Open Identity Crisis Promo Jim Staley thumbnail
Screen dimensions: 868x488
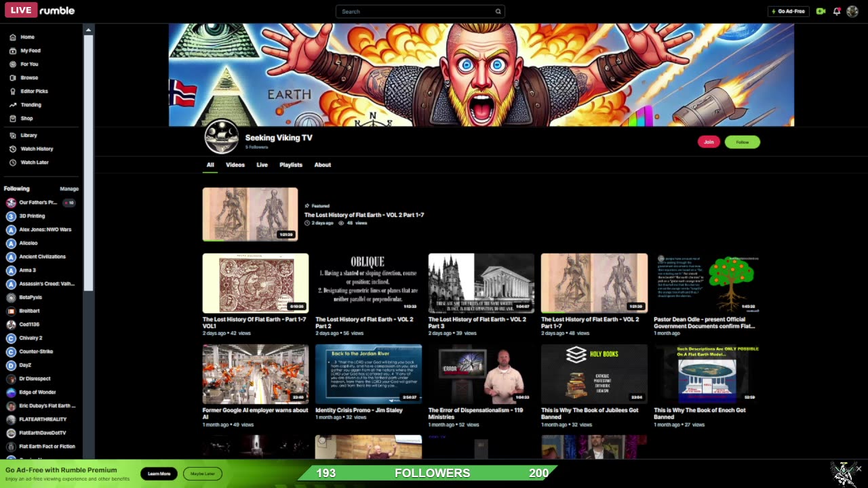coord(368,374)
